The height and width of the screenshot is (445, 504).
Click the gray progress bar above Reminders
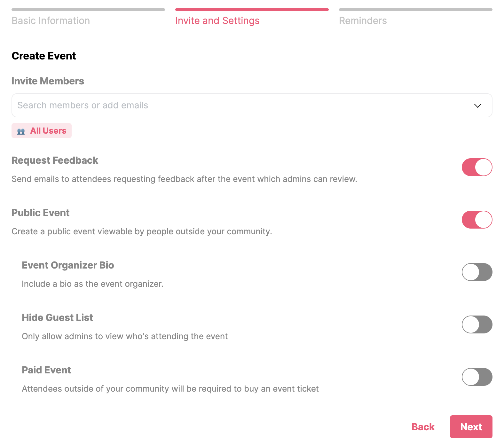click(415, 10)
